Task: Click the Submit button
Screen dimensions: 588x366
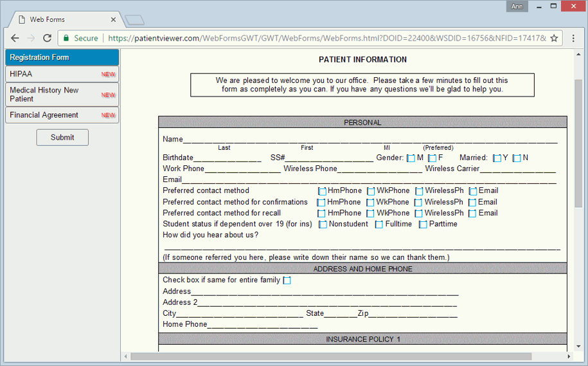Action: [62, 138]
